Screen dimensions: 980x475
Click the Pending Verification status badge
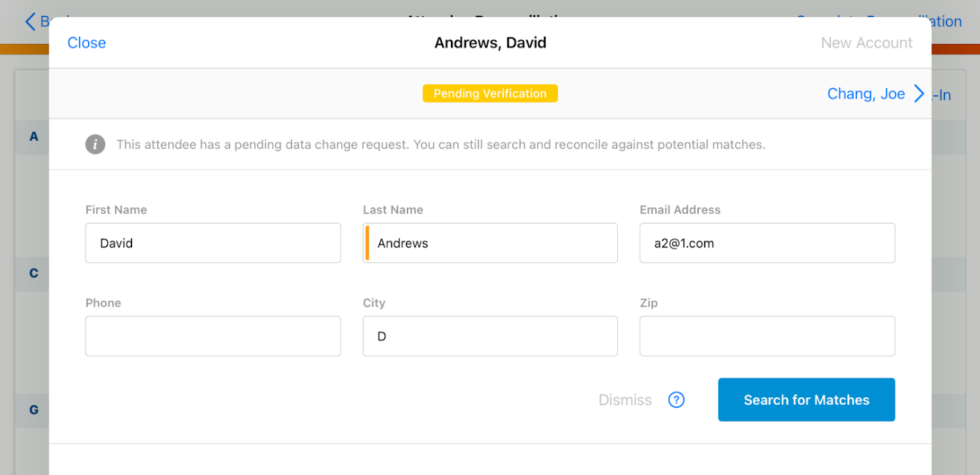click(x=490, y=93)
